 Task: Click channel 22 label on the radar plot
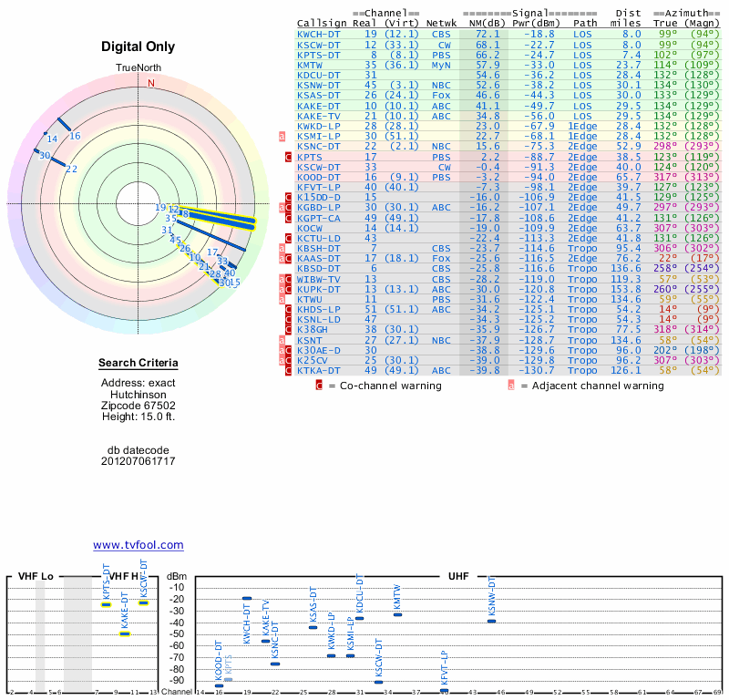(71, 169)
